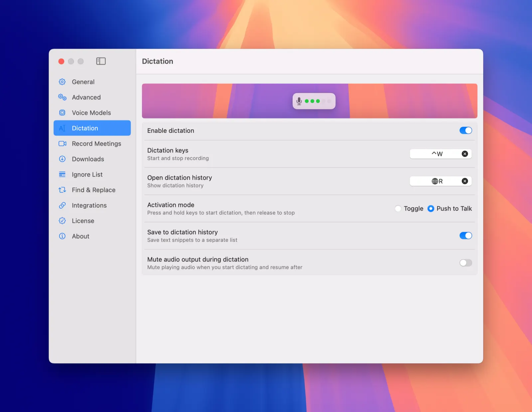Click the Dictation text-cursor icon
This screenshot has height=412, width=532.
(62, 128)
